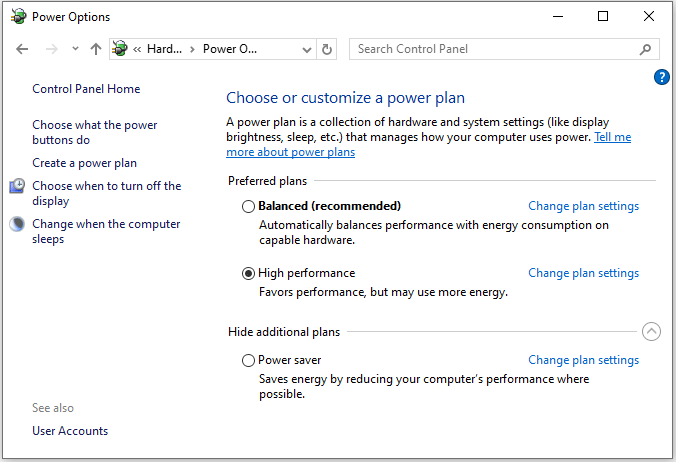The image size is (676, 462).
Task: Click the moon icon beside computer sleeps
Action: point(18,225)
